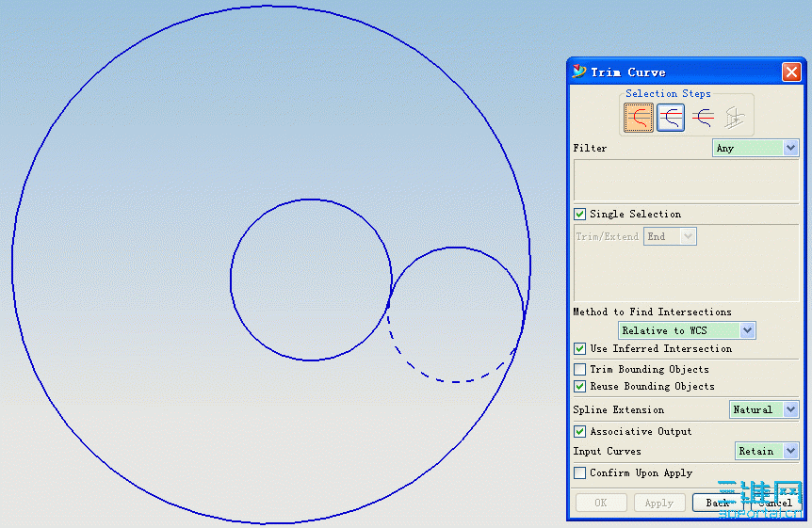812x528 pixels.
Task: Click the Cancel button
Action: pyautogui.click(x=775, y=503)
